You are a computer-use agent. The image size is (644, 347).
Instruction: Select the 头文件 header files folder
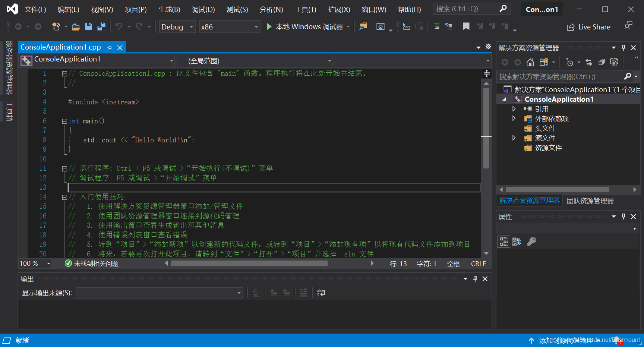[545, 128]
